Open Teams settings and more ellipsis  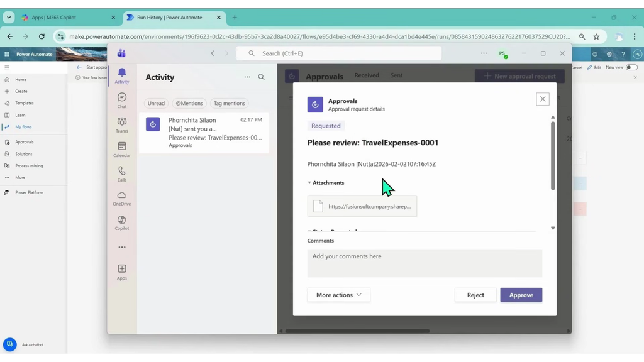[484, 53]
